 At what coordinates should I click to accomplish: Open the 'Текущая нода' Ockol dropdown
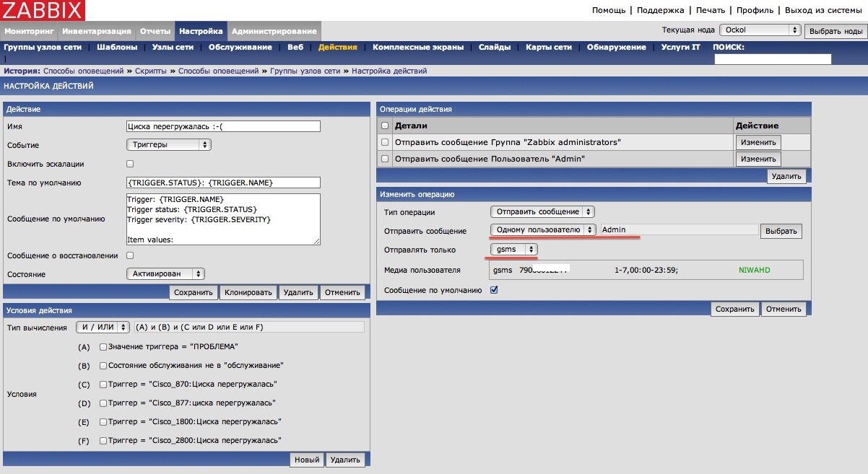(x=760, y=30)
